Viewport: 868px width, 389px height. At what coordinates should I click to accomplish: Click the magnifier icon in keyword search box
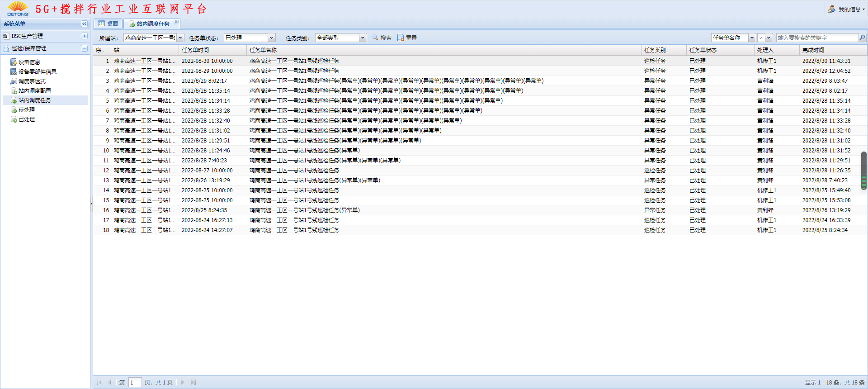pos(862,38)
